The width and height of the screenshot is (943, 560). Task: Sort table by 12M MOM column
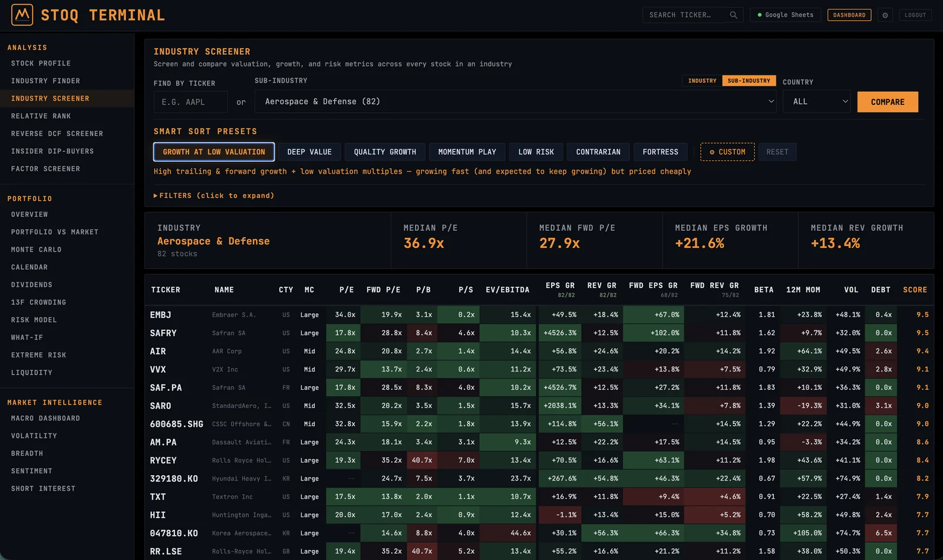(x=803, y=290)
